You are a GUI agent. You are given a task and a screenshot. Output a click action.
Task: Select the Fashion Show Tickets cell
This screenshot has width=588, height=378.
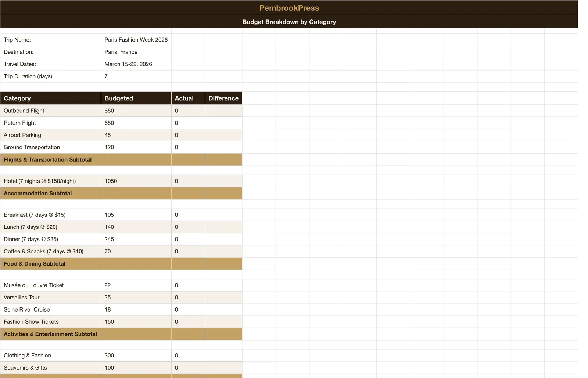51,321
